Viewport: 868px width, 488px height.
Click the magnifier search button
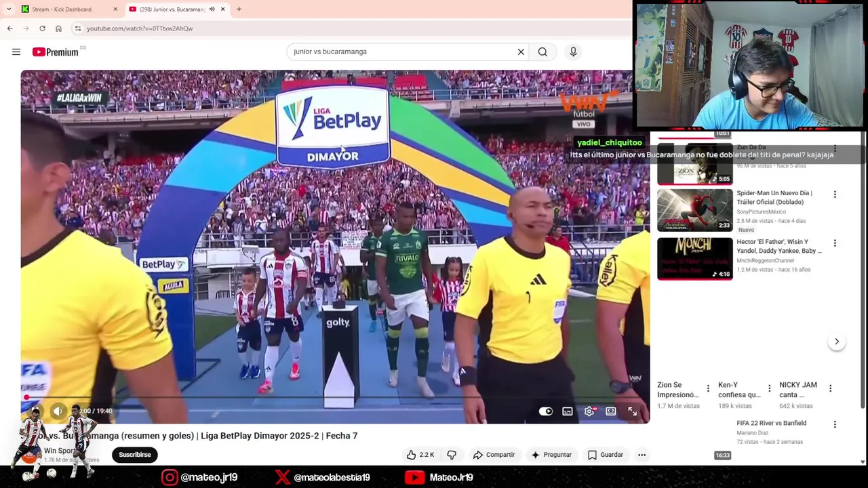point(542,52)
